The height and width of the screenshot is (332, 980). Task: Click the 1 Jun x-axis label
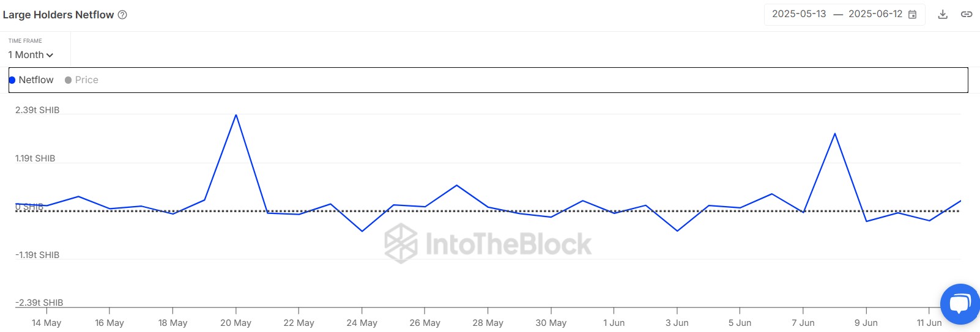614,323
